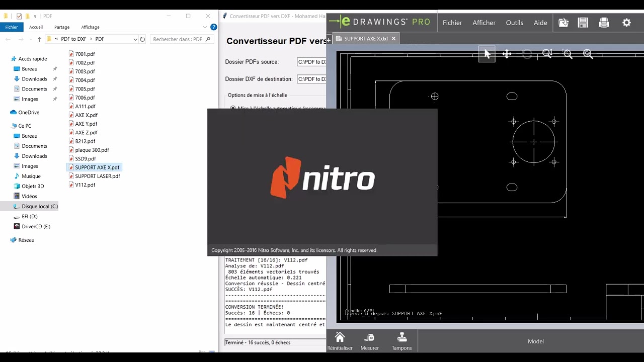Open EFI (D:) drive
644x362 pixels.
(26, 216)
